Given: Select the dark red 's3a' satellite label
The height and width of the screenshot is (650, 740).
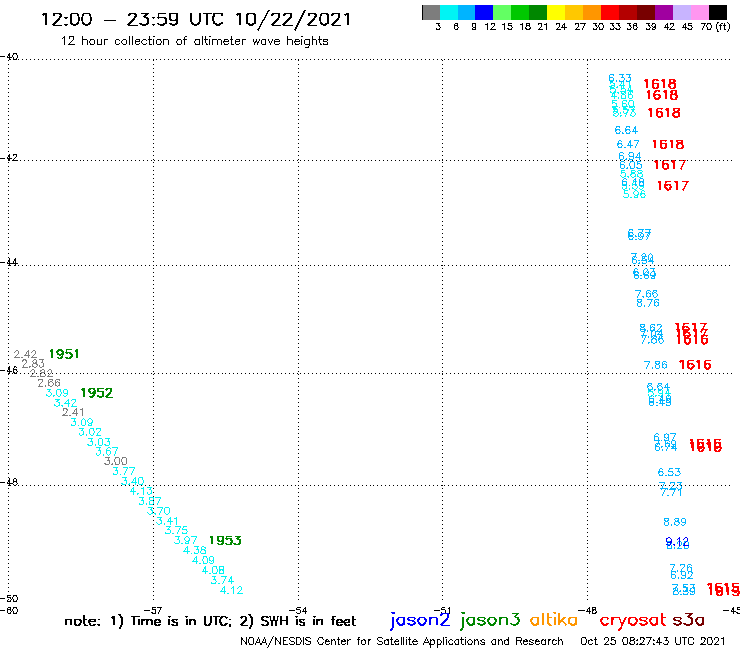Looking at the screenshot, I should (689, 620).
